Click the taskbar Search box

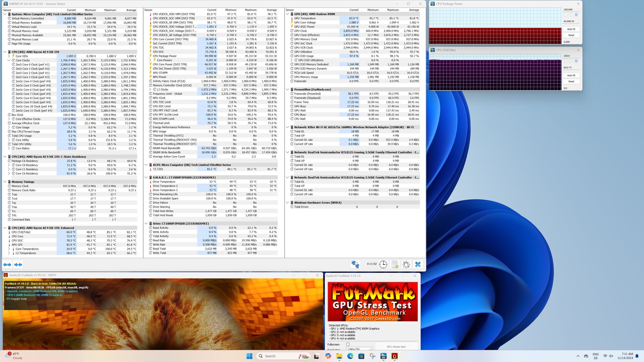270,356
